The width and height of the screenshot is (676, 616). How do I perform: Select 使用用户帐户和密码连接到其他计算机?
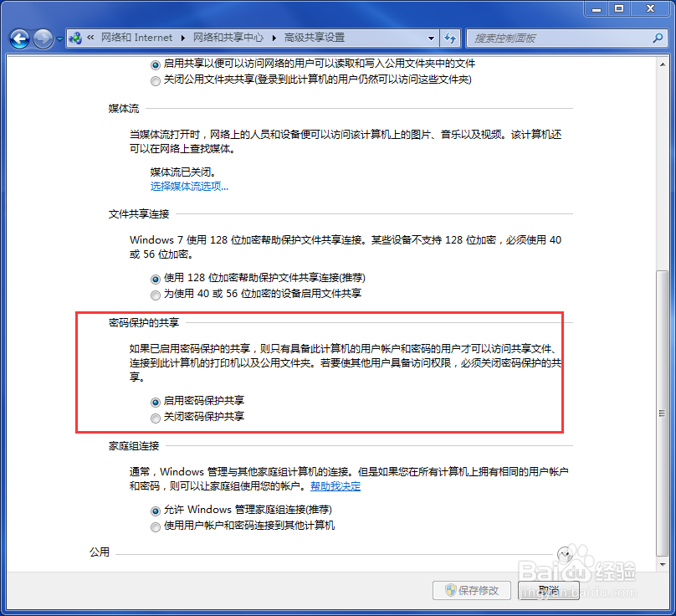pos(156,526)
